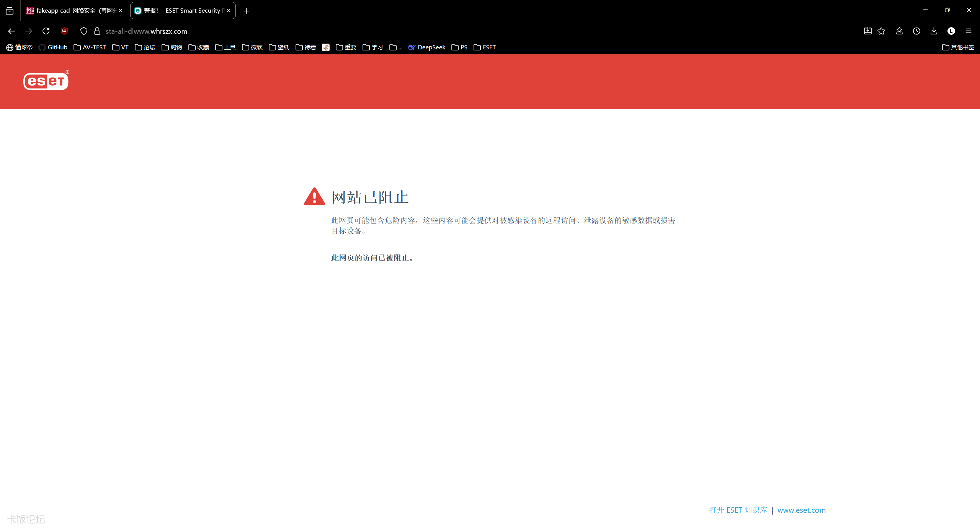
Task: Click the sidebar toggle icon near the tabs
Action: click(x=9, y=11)
